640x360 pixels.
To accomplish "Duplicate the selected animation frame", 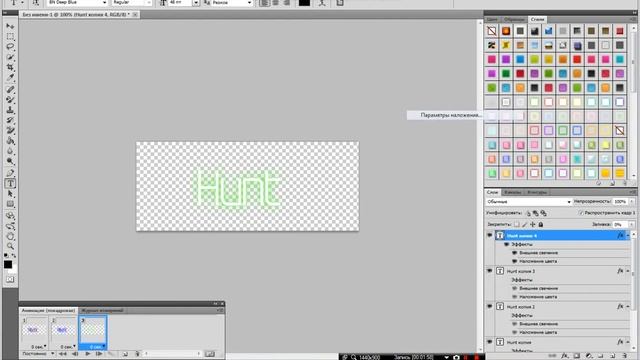I will [x=125, y=354].
